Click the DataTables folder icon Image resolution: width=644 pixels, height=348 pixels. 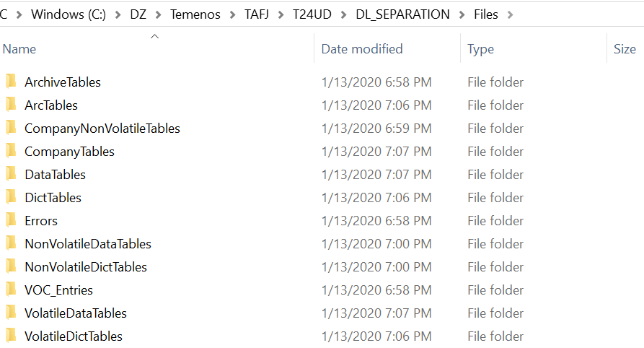click(11, 174)
